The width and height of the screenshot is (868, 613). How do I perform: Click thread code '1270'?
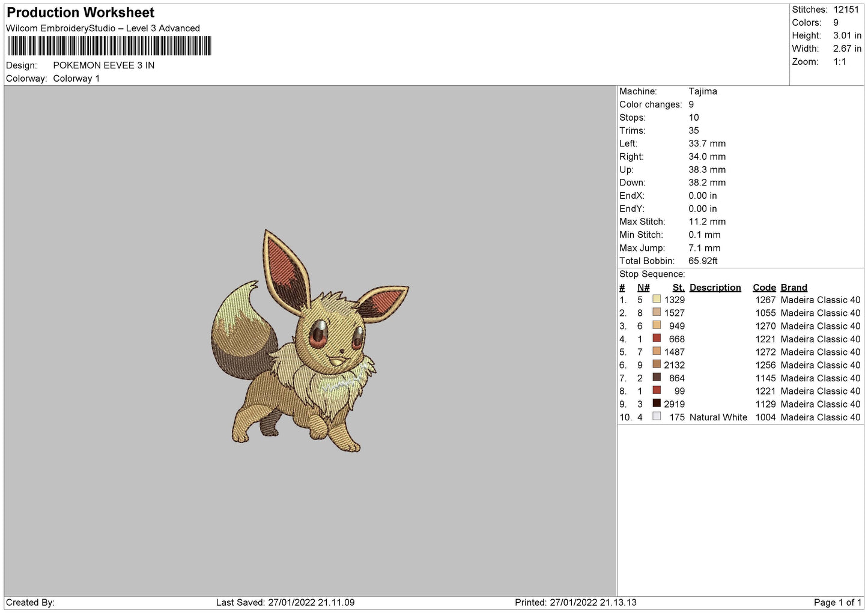(765, 326)
